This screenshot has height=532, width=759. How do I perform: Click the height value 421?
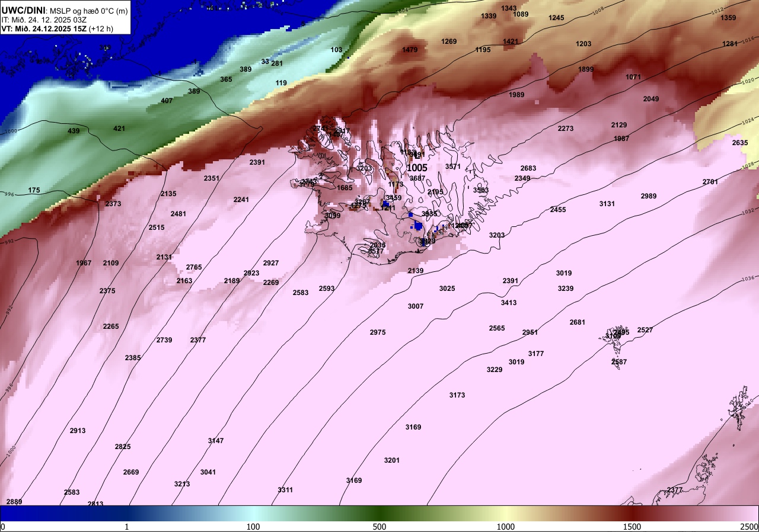point(119,129)
